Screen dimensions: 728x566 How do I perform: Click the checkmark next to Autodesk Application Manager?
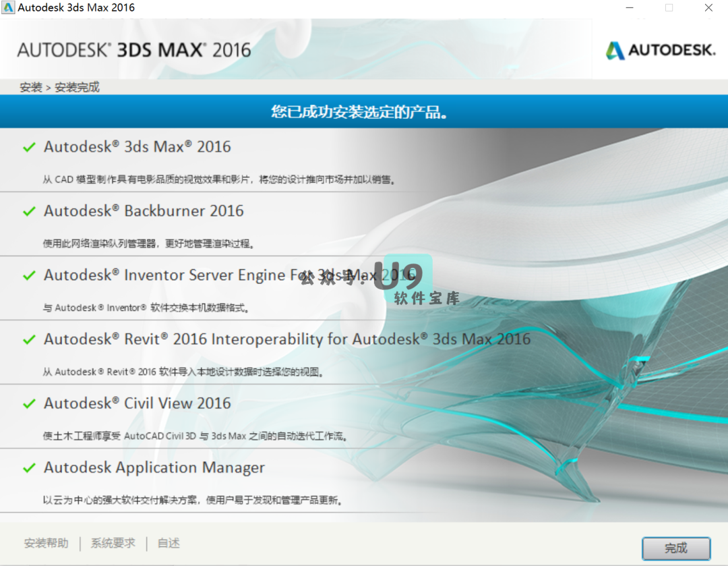(29, 468)
